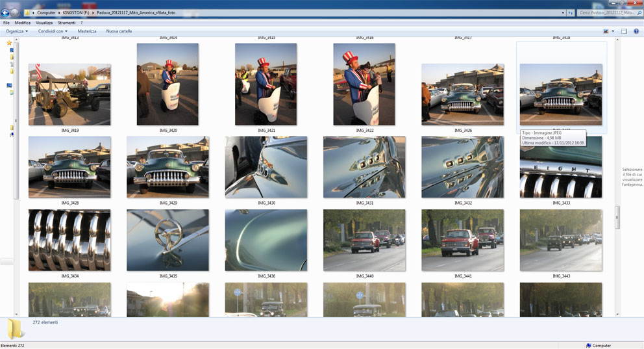The height and width of the screenshot is (349, 644).
Task: Click the 'Selezionare il file' preview pane text
Action: click(x=632, y=177)
